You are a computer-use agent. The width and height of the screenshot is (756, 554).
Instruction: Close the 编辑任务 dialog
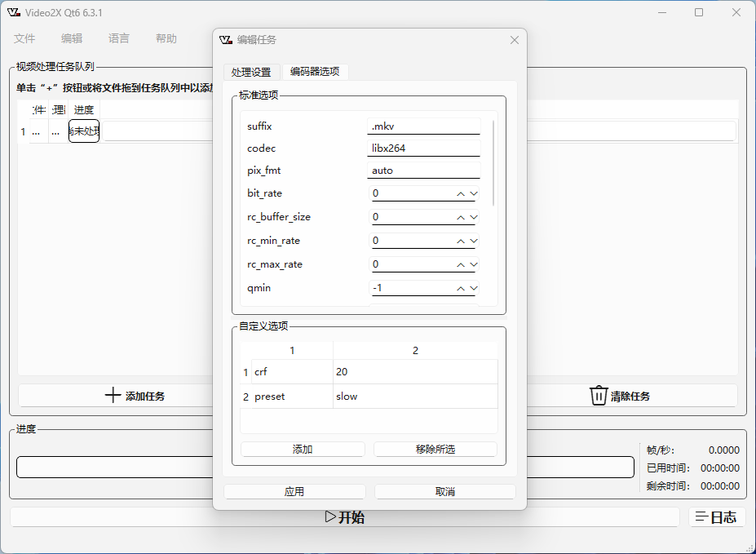click(x=515, y=40)
